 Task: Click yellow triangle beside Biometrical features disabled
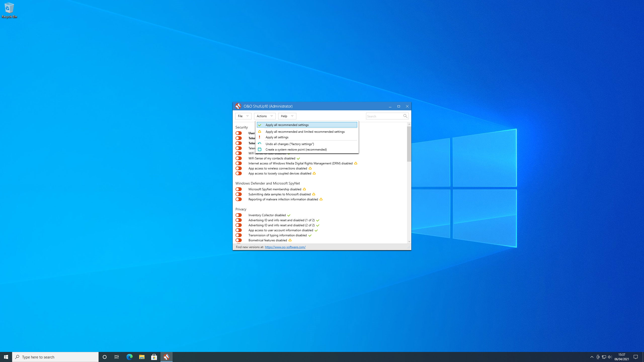(x=290, y=240)
